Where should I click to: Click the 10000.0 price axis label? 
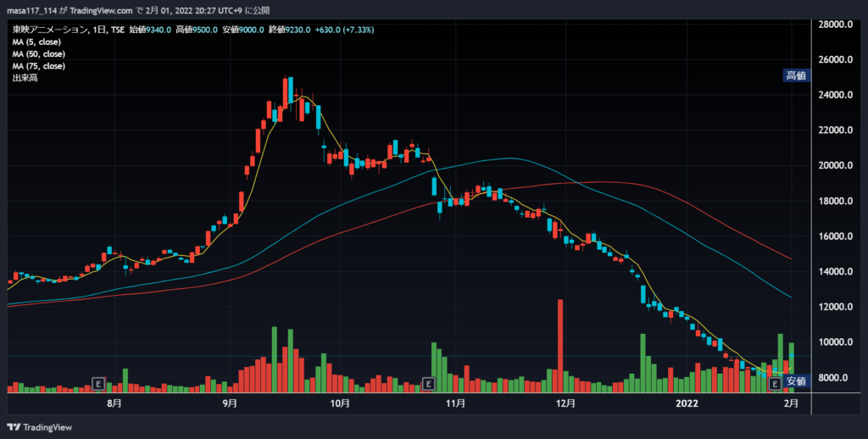coord(835,342)
